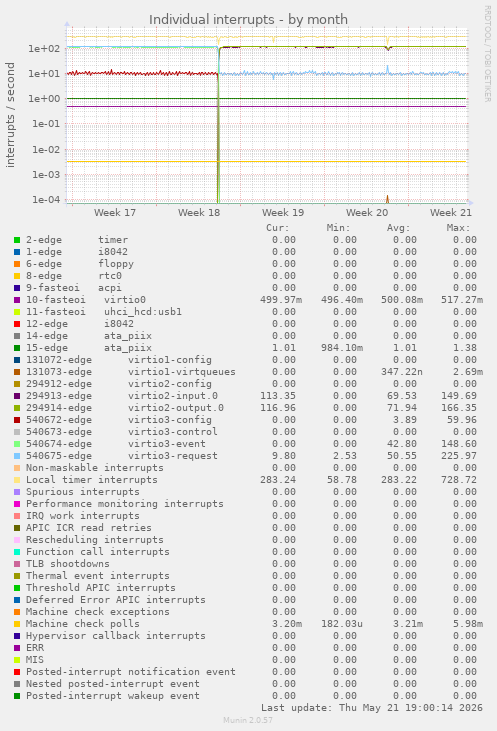497x731 pixels.
Task: Click the Max: column header
Action: tap(458, 228)
